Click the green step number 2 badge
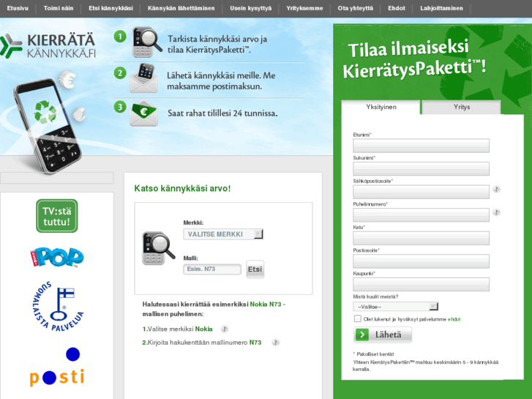The width and height of the screenshot is (532, 399). pos(120,72)
